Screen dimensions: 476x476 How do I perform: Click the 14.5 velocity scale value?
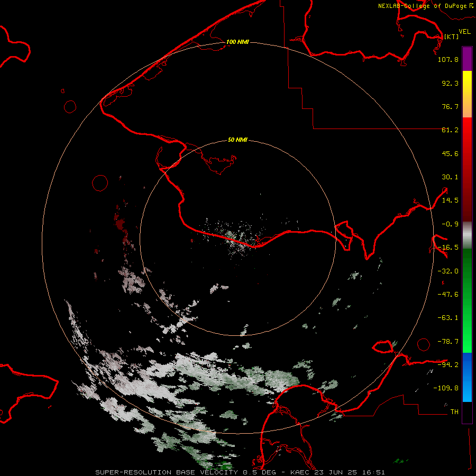[x=450, y=200]
